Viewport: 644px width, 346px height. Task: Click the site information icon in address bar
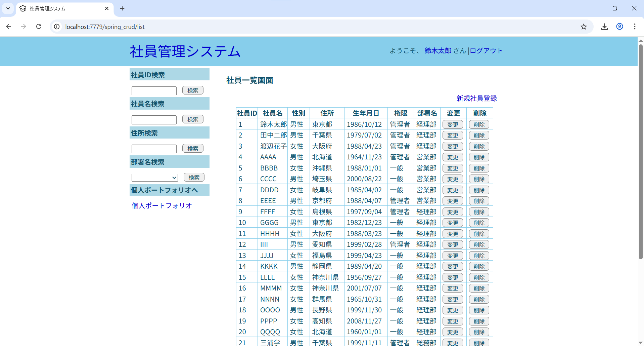(x=57, y=27)
